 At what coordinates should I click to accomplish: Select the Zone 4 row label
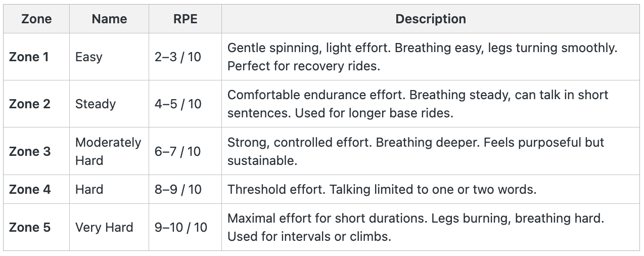click(30, 189)
